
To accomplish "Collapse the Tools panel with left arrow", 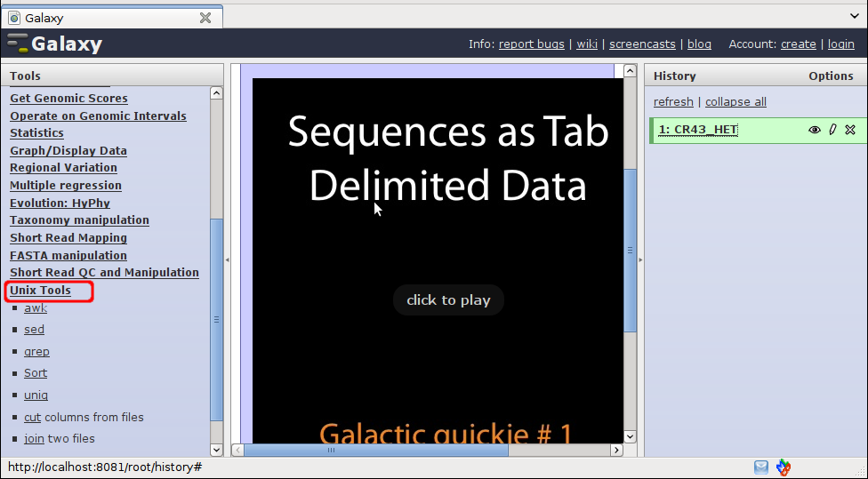I will point(227,259).
